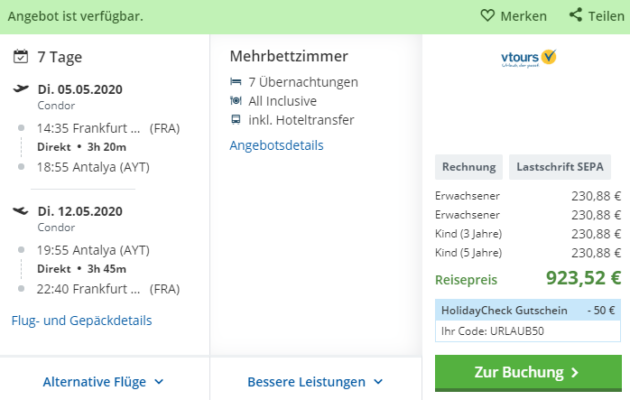Open Flug- und Gepäckdetails link

(82, 320)
